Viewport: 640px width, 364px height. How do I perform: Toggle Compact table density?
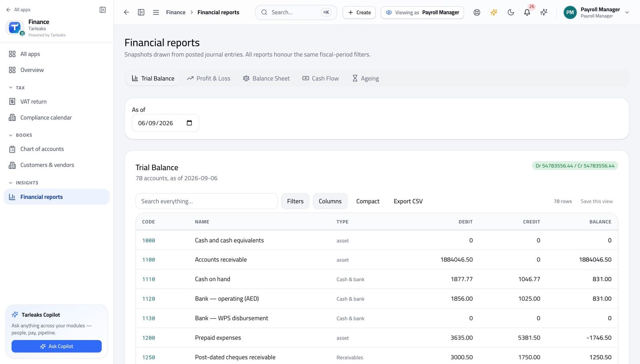point(368,201)
